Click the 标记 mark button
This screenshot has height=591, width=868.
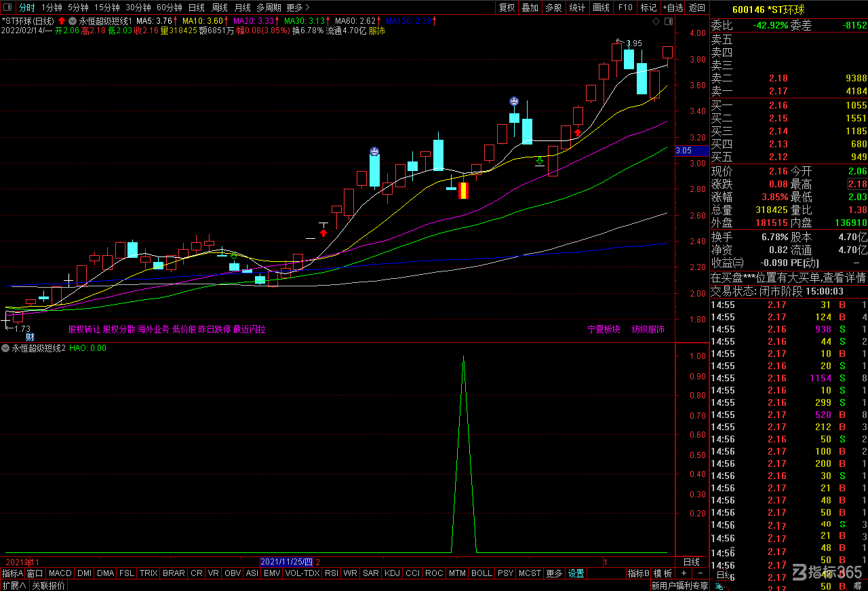[648, 7]
